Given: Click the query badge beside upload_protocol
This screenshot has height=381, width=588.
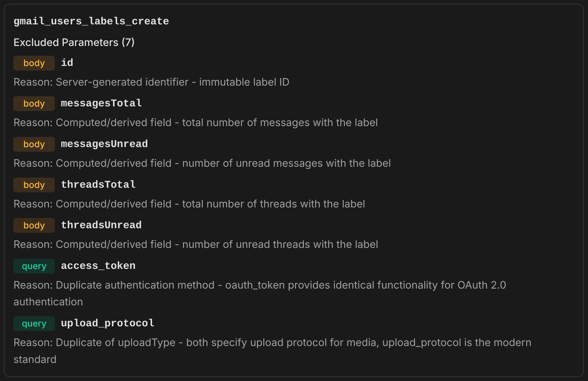Looking at the screenshot, I should 34,324.
